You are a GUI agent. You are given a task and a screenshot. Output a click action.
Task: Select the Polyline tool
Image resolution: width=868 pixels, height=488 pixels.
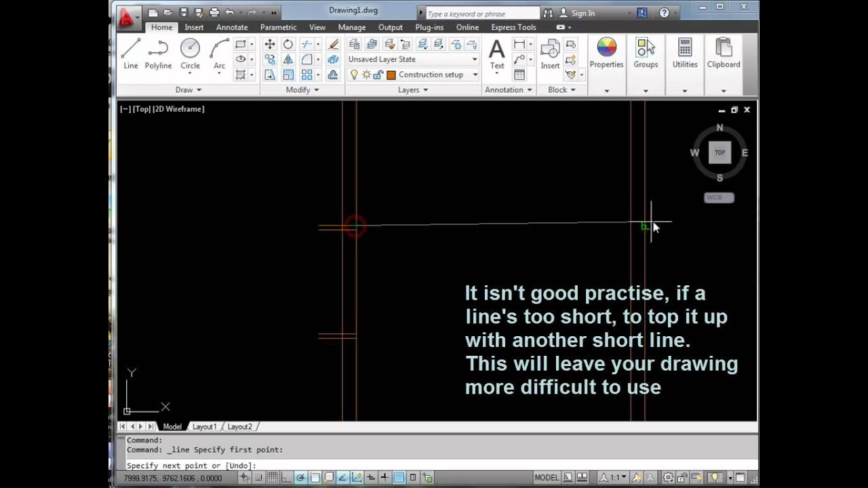tap(158, 54)
